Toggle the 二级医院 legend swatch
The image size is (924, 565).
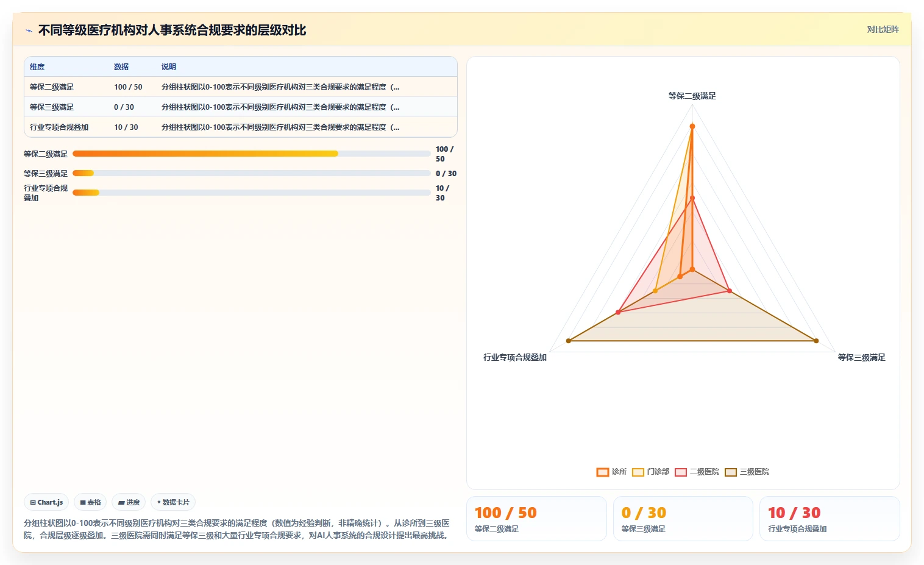(681, 472)
